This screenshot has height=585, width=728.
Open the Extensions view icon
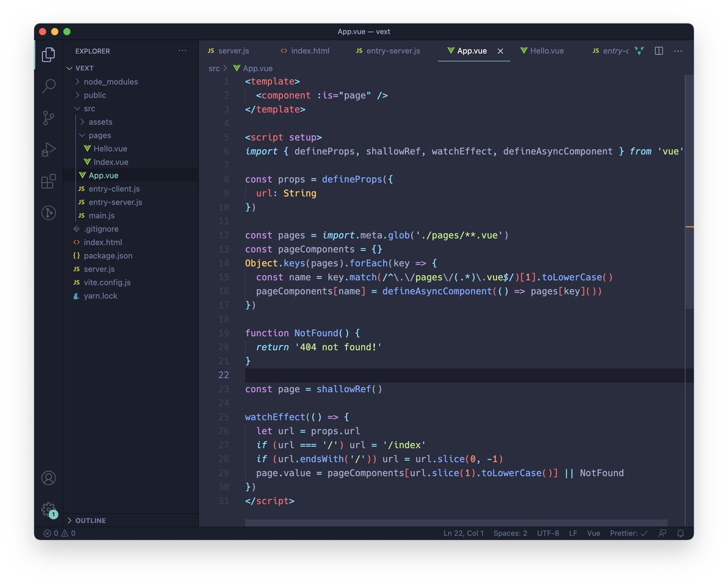tap(49, 181)
